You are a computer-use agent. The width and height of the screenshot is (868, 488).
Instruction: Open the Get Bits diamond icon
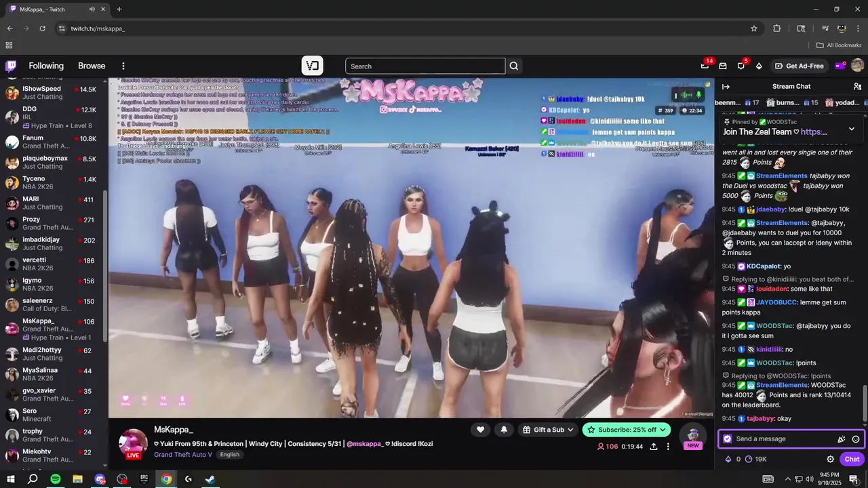[x=759, y=66]
